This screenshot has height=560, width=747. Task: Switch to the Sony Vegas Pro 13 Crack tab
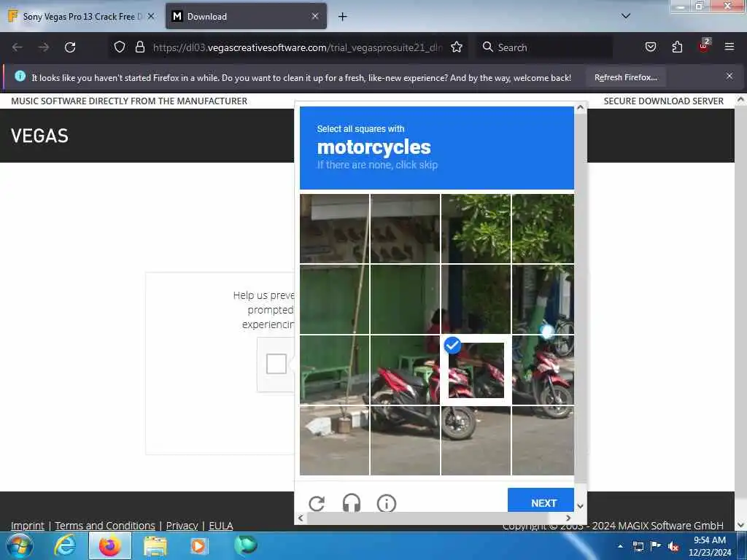[82, 17]
